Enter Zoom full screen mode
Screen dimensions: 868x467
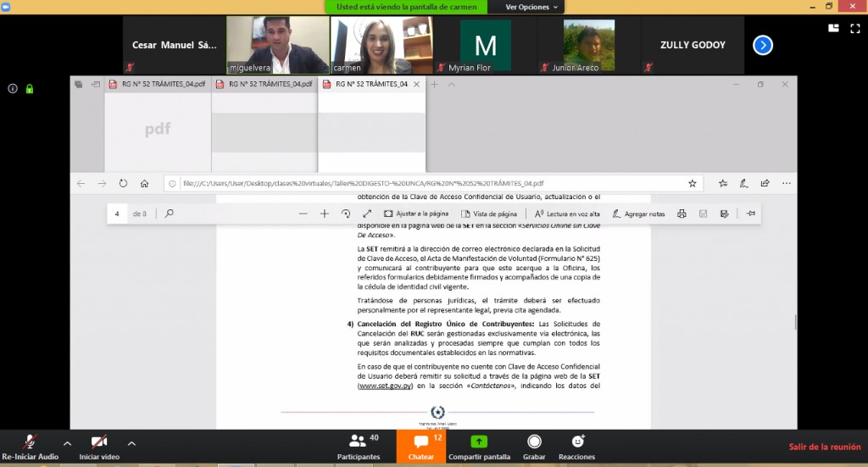pos(855,28)
